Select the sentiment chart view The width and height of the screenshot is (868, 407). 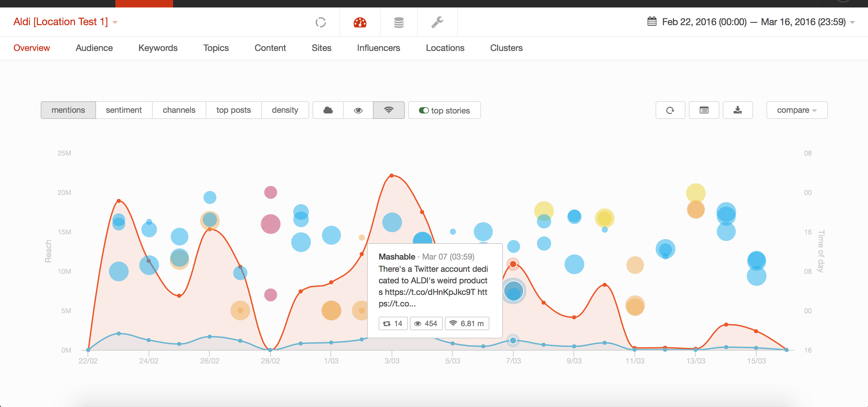124,110
